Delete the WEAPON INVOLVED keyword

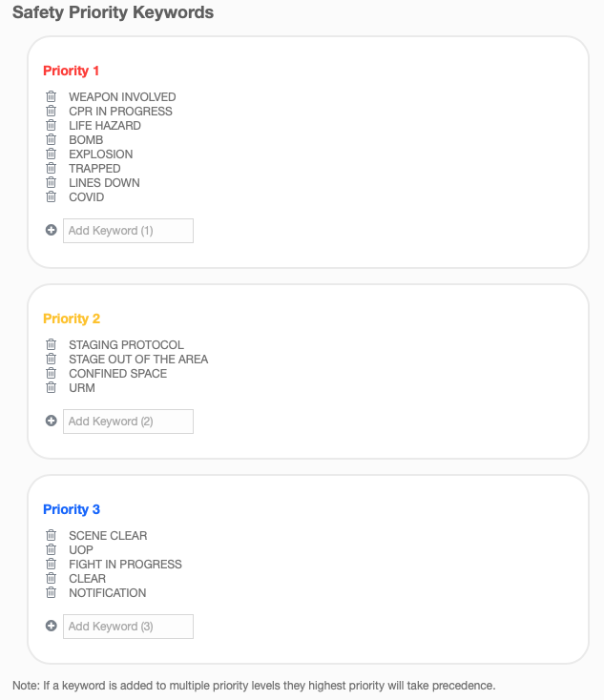tap(52, 97)
